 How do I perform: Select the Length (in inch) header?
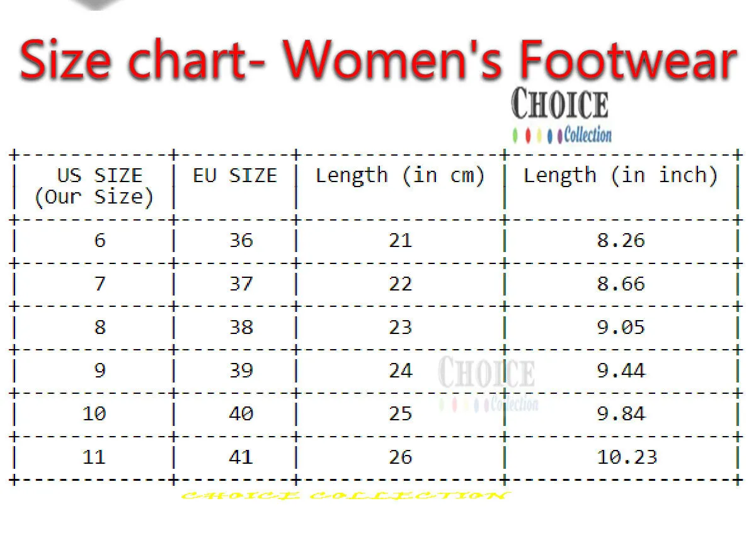click(621, 176)
